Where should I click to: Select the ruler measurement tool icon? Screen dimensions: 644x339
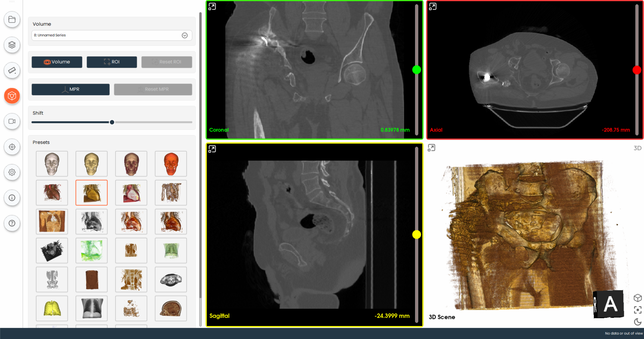coord(12,70)
